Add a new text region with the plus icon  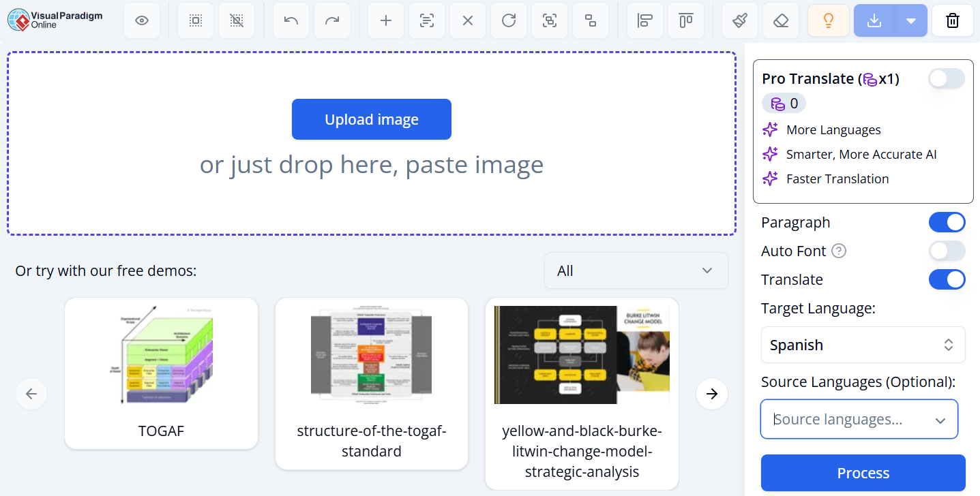[x=386, y=20]
